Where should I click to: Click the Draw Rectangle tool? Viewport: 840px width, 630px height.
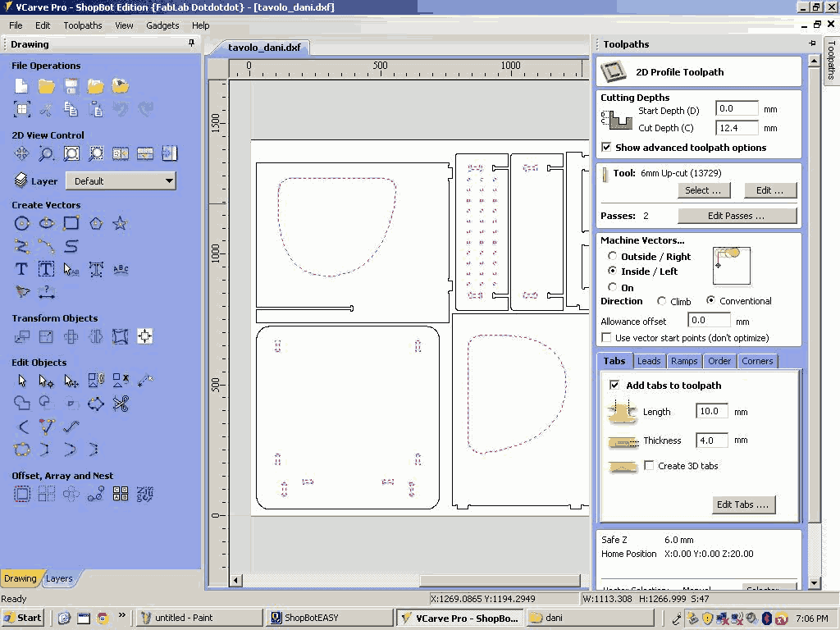71,223
